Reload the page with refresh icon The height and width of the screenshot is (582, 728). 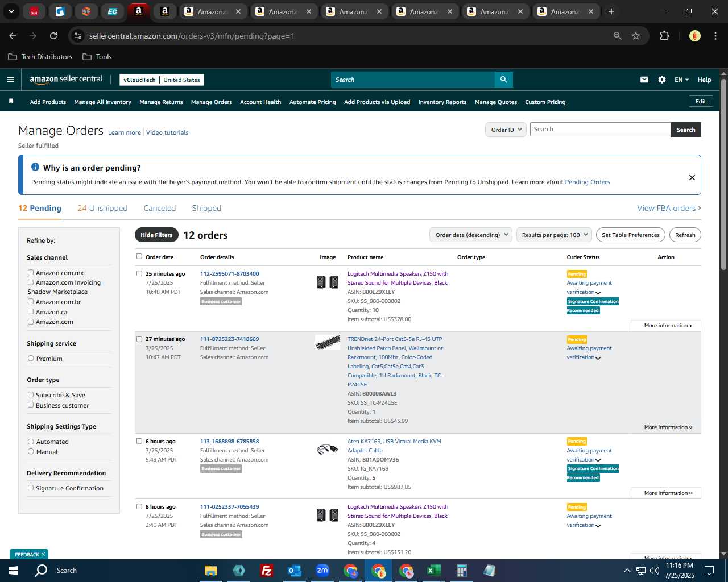click(x=53, y=36)
